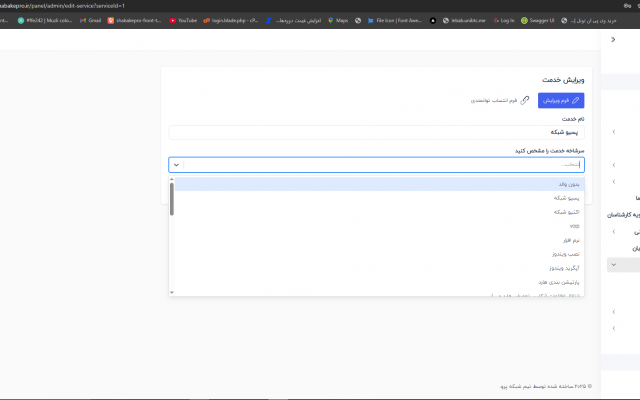Viewport: 640px width, 400px height.
Task: Click the نام خدمت field label
Action: click(x=573, y=119)
